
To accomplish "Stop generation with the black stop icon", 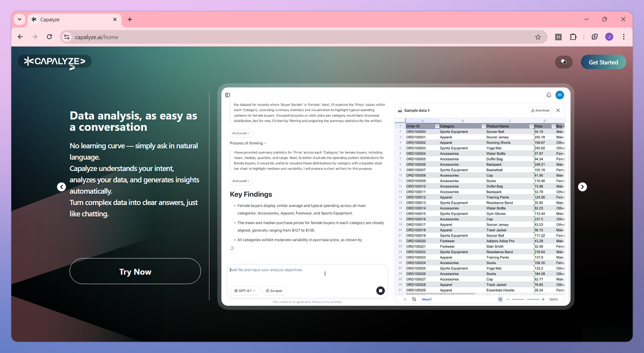I will 380,290.
